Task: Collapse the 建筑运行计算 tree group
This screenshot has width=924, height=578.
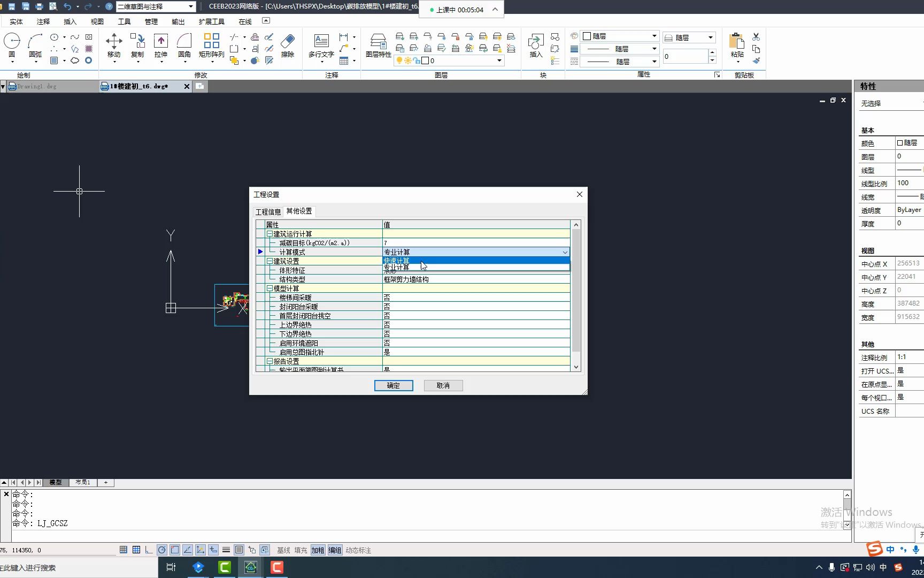Action: (269, 234)
